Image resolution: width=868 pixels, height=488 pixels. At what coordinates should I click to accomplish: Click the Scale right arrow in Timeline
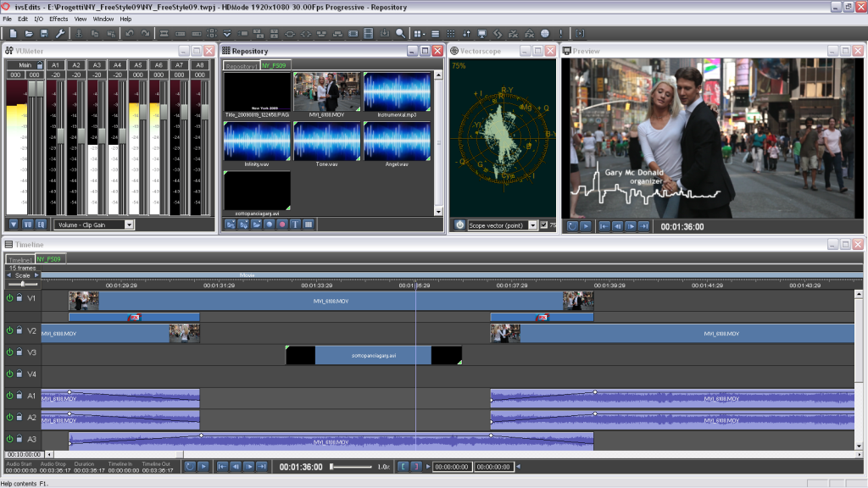coord(36,275)
